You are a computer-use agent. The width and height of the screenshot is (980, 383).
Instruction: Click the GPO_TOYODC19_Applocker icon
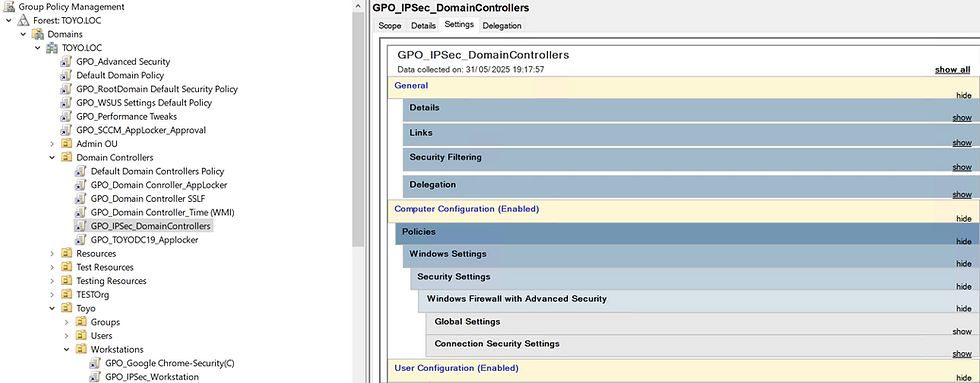point(81,240)
